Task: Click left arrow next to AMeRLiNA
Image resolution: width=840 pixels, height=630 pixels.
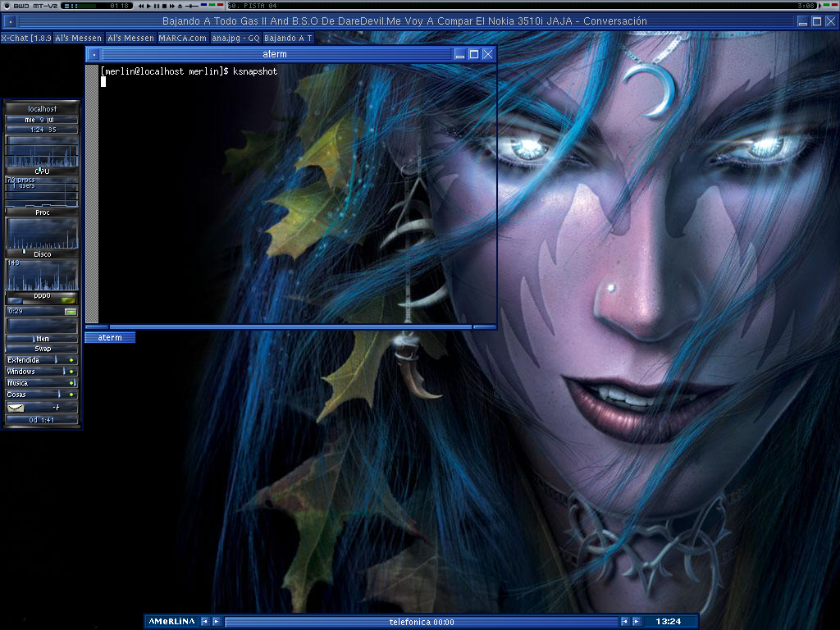Action: click(204, 622)
